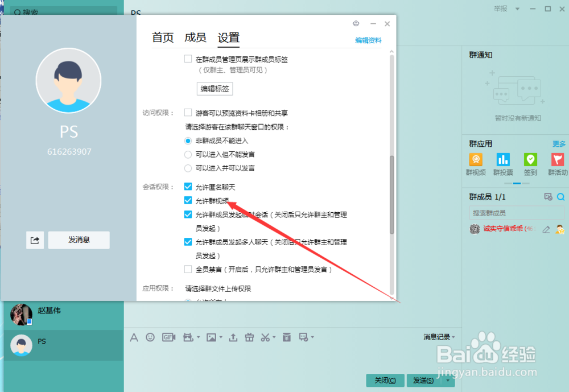Disable the 允许群视频 checkbox
569x392 pixels.
coord(188,200)
